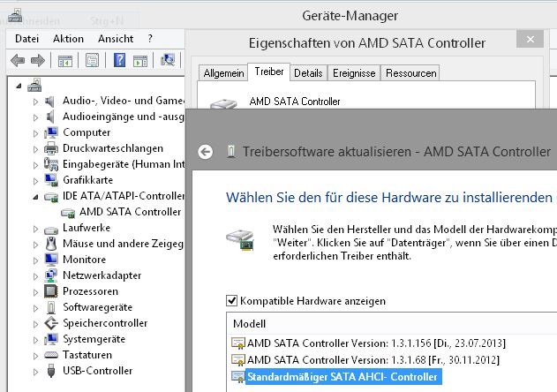Expand the Audioeingänge und -ausgänge node
557x392 pixels.
(35, 117)
